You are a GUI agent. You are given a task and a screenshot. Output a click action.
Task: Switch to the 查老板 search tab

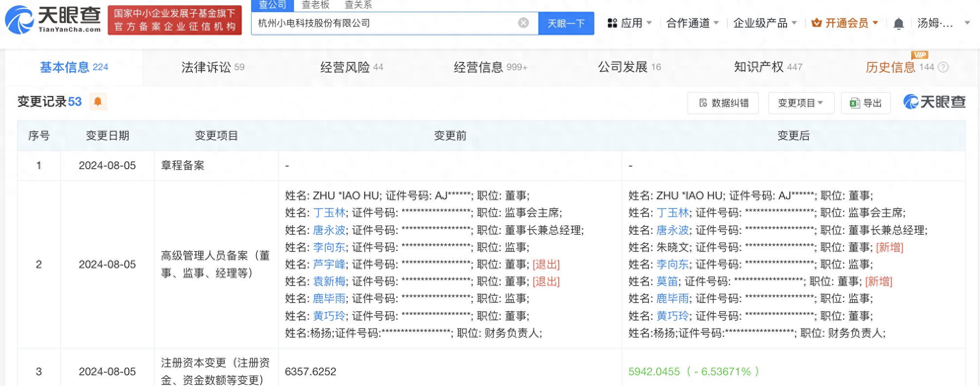pos(315,5)
